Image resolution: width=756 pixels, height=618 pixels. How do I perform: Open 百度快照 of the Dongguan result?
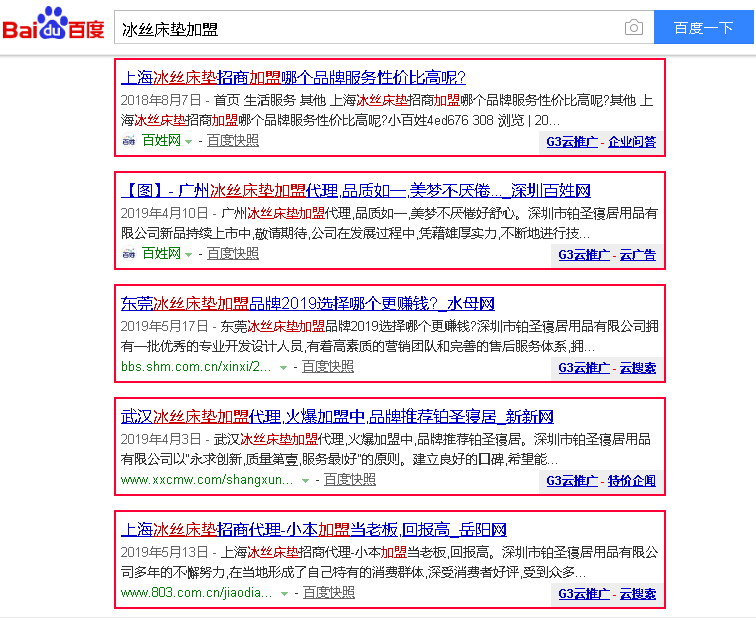tap(328, 366)
